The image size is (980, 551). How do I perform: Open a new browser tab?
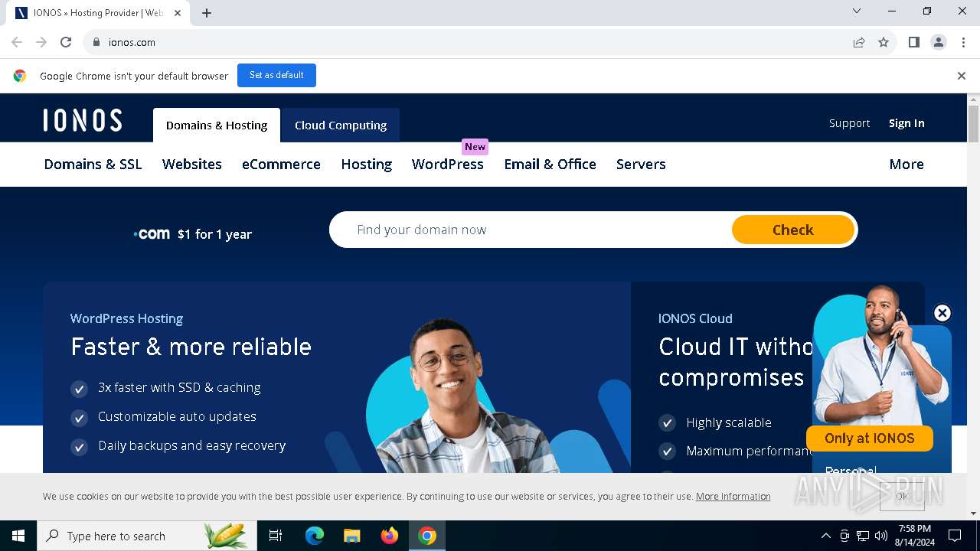[x=207, y=13]
